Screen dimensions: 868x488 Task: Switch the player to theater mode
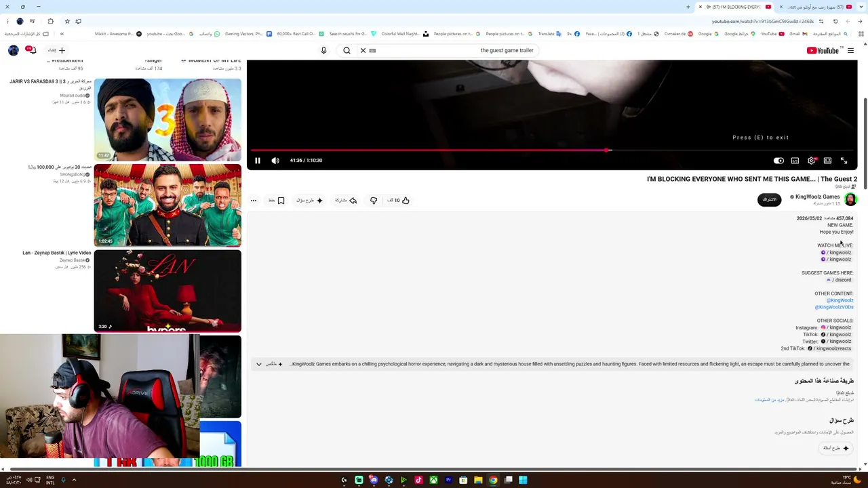coord(827,161)
